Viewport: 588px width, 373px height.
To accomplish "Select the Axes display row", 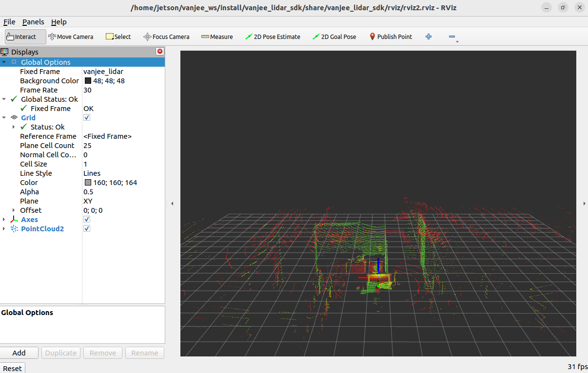I will [82, 220].
